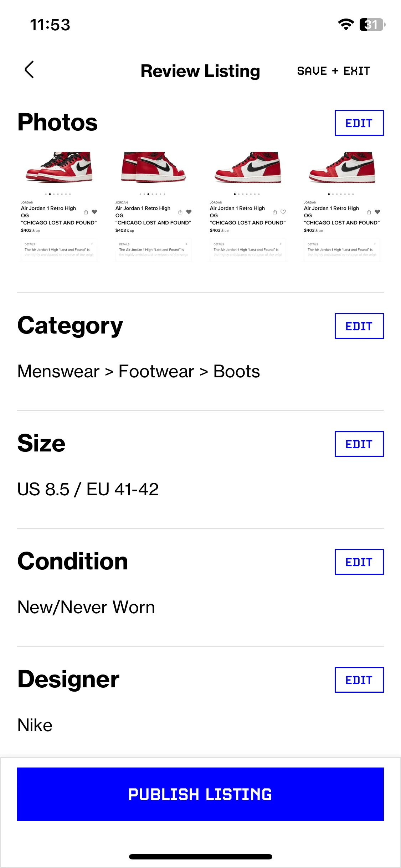Click Save + Exit button
Image resolution: width=401 pixels, height=868 pixels.
point(334,71)
